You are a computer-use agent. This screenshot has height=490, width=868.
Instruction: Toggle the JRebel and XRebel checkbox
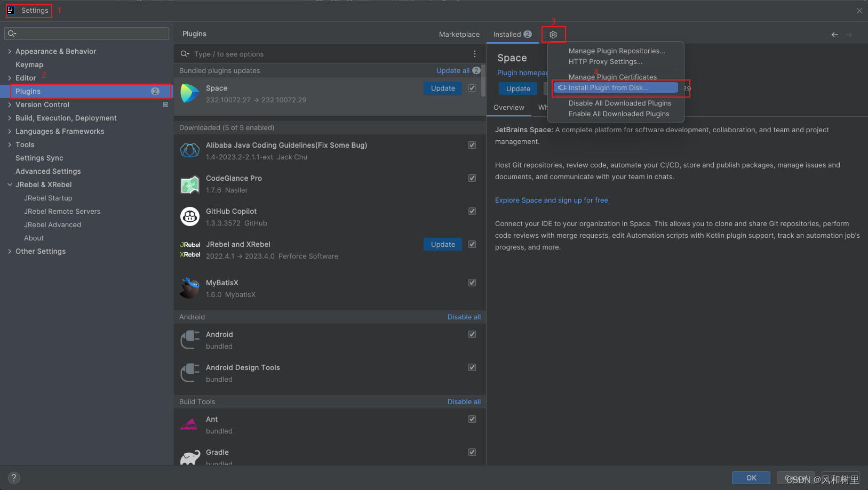[x=472, y=244]
